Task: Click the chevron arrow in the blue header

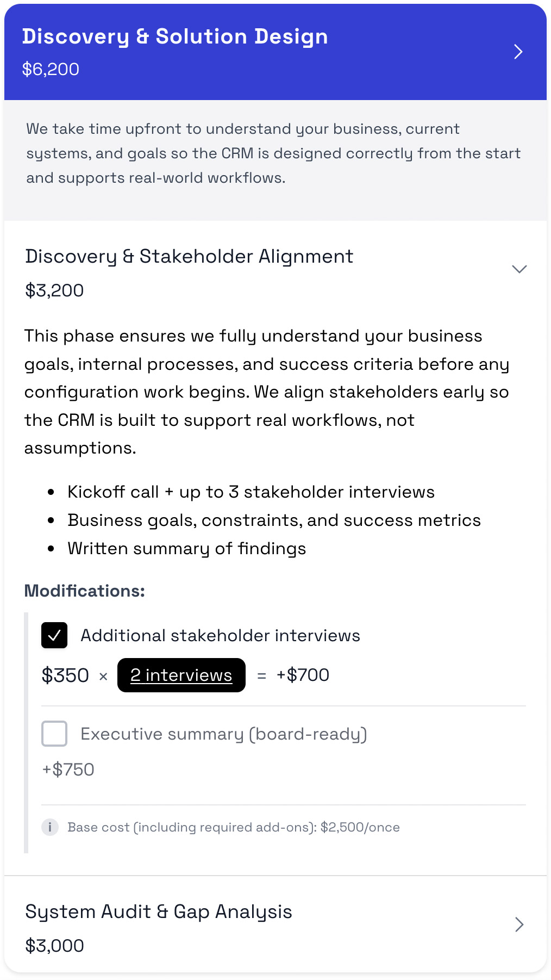Action: pyautogui.click(x=518, y=52)
